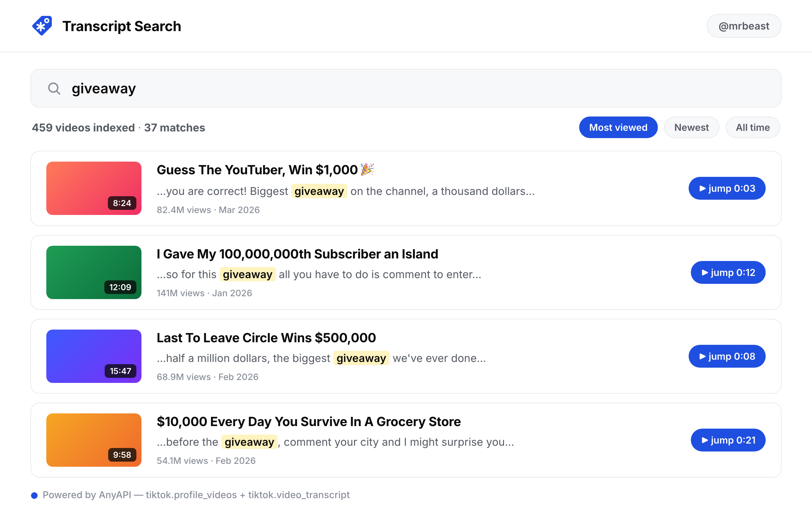Open the Last To Leave Circle thumbnail
The width and height of the screenshot is (812, 508).
94,356
